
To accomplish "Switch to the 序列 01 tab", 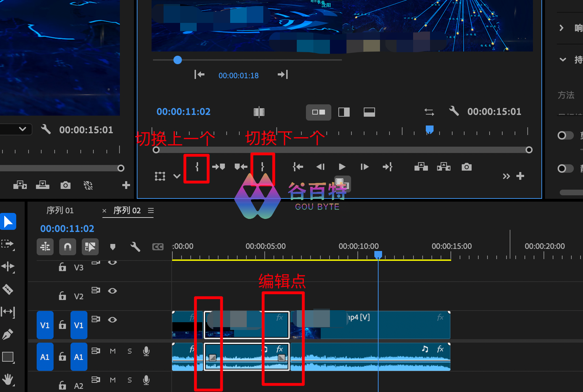I will (x=60, y=210).
